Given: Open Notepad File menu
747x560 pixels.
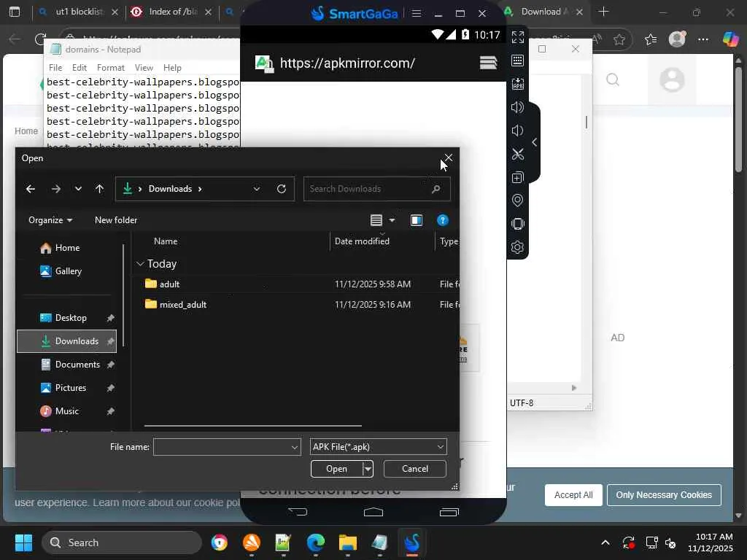Looking at the screenshot, I should (55, 68).
